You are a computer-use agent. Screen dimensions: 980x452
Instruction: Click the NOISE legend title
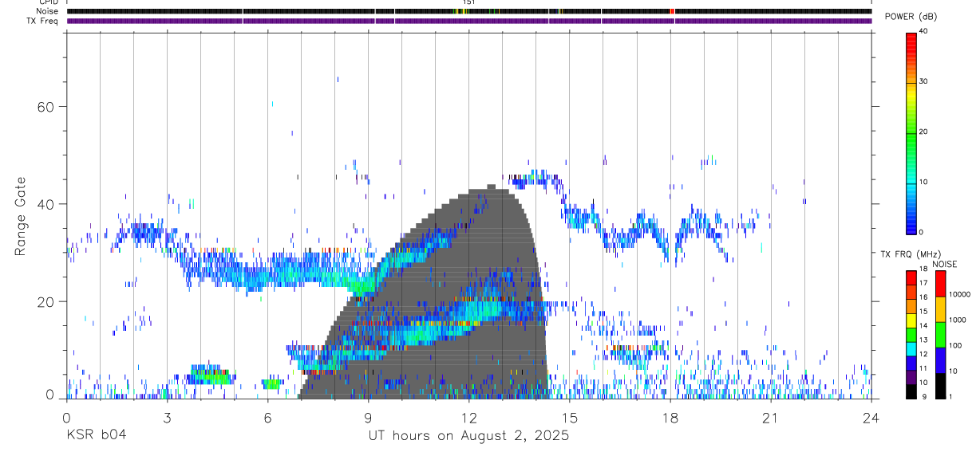pos(944,264)
